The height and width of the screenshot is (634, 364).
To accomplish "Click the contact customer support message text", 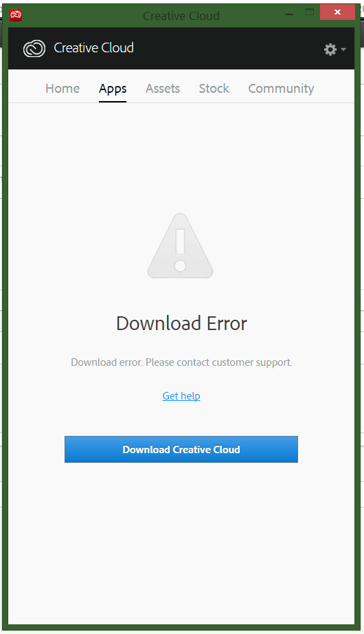I will click(181, 362).
